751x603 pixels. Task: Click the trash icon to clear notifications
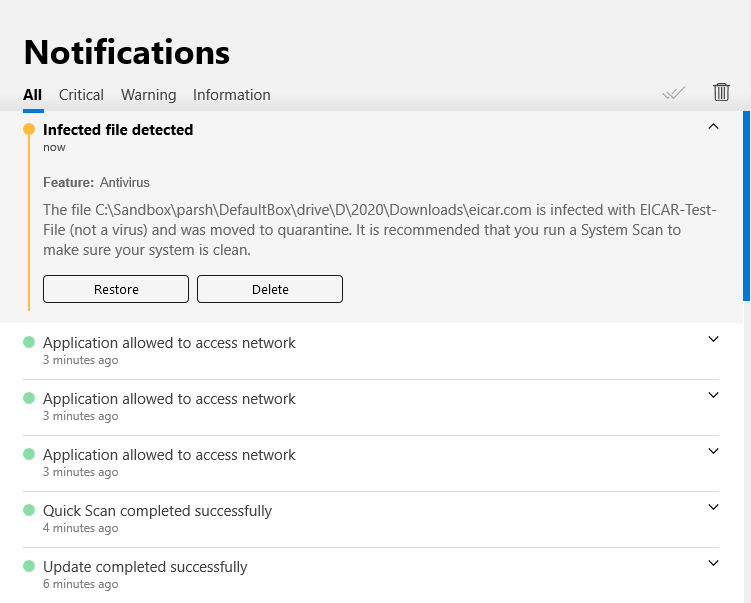(721, 92)
